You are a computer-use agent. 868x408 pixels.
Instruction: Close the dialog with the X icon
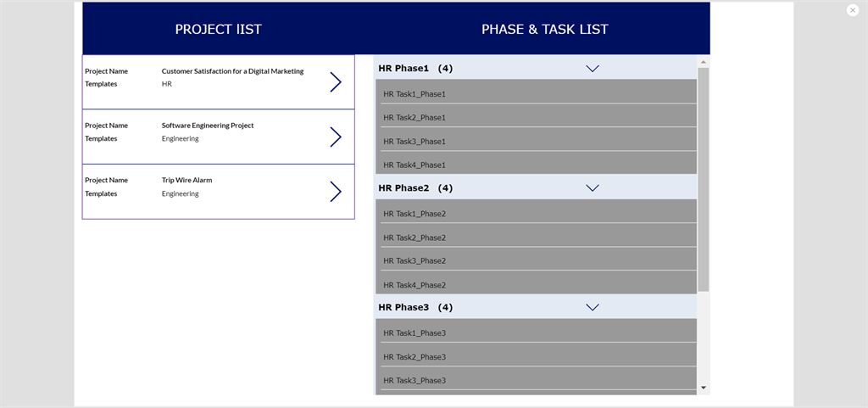click(x=853, y=10)
